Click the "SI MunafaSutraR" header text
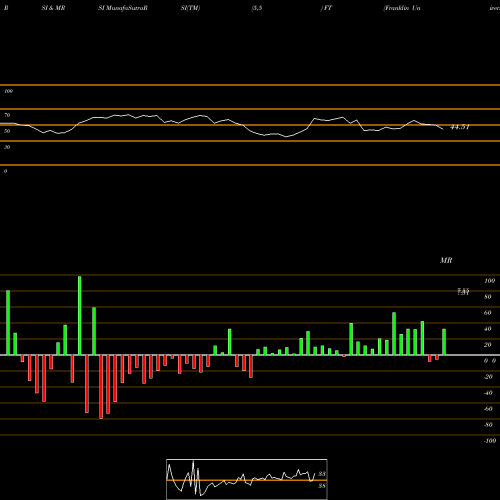This screenshot has height=500, width=500. point(123,8)
